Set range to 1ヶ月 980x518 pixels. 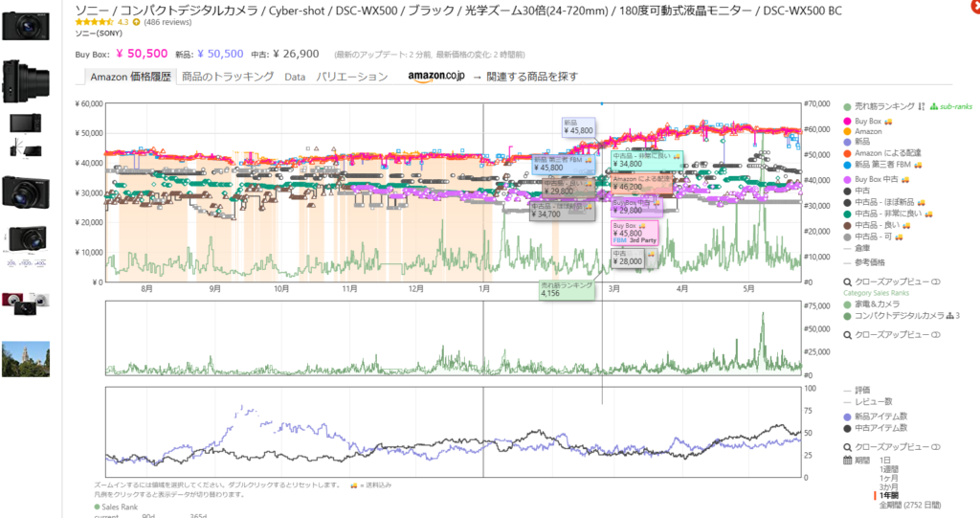(889, 478)
